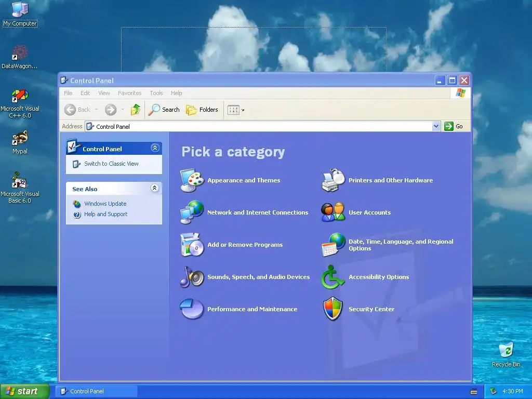Open the Back button history dropdown arrow

[96, 110]
